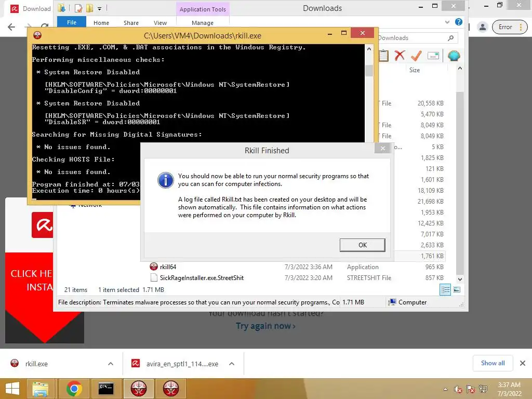Click the properties icon in the quick access toolbar
532x399 pixels.
[x=78, y=8]
